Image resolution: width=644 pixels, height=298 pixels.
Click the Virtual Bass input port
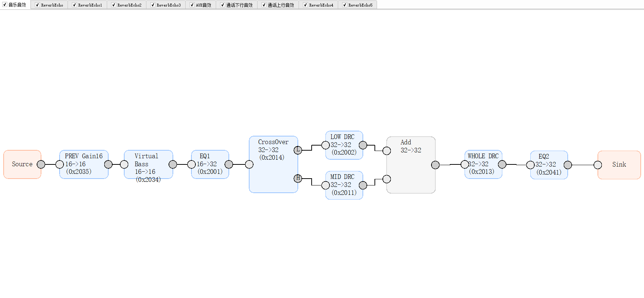click(x=124, y=164)
